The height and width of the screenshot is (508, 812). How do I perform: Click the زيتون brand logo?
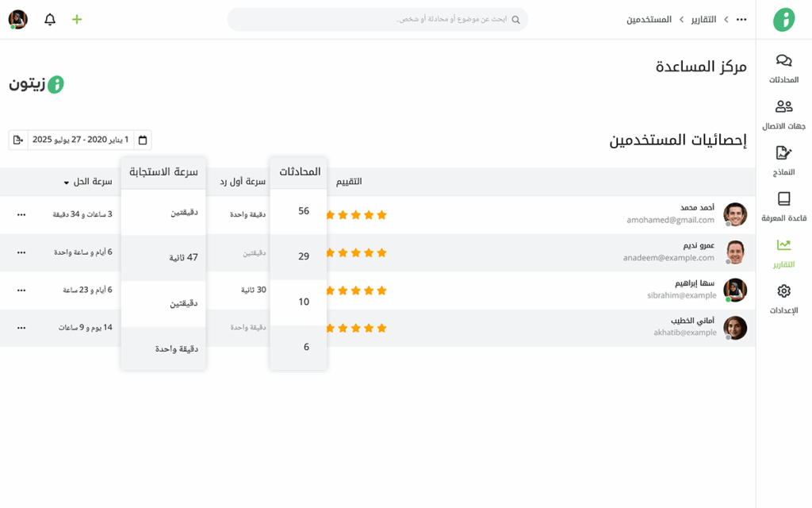36,84
